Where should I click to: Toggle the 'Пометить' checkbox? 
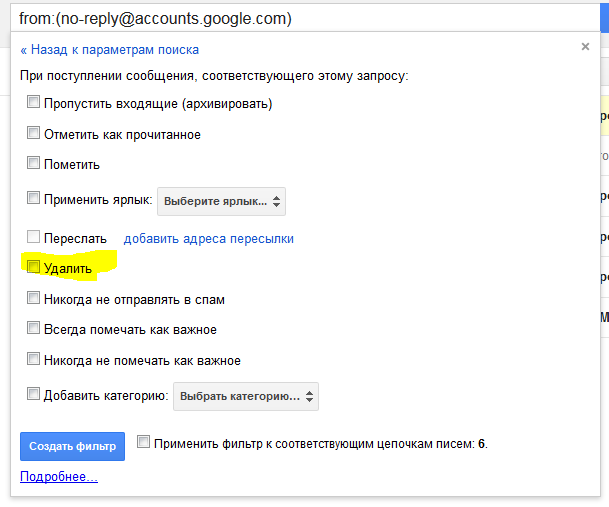pyautogui.click(x=34, y=163)
